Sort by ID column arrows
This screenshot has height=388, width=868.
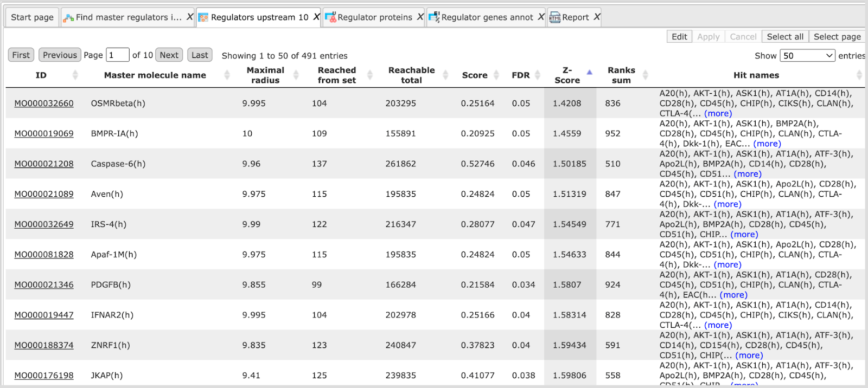pos(75,75)
